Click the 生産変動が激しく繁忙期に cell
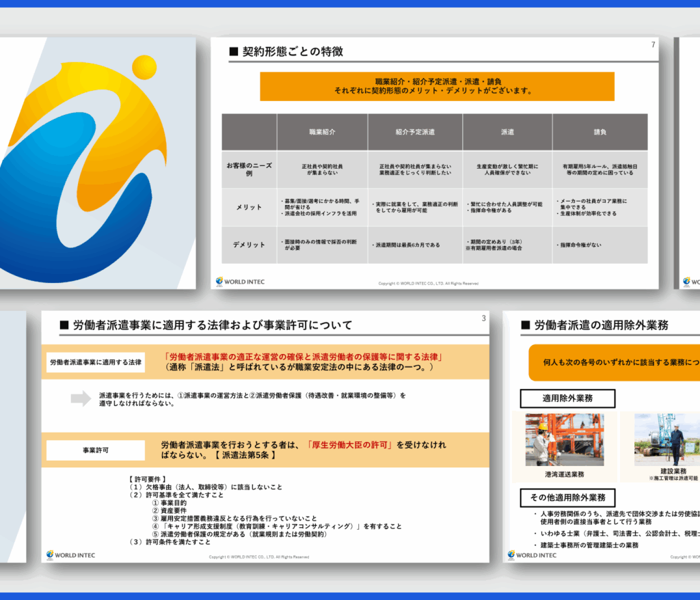The height and width of the screenshot is (600, 700). 508,169
